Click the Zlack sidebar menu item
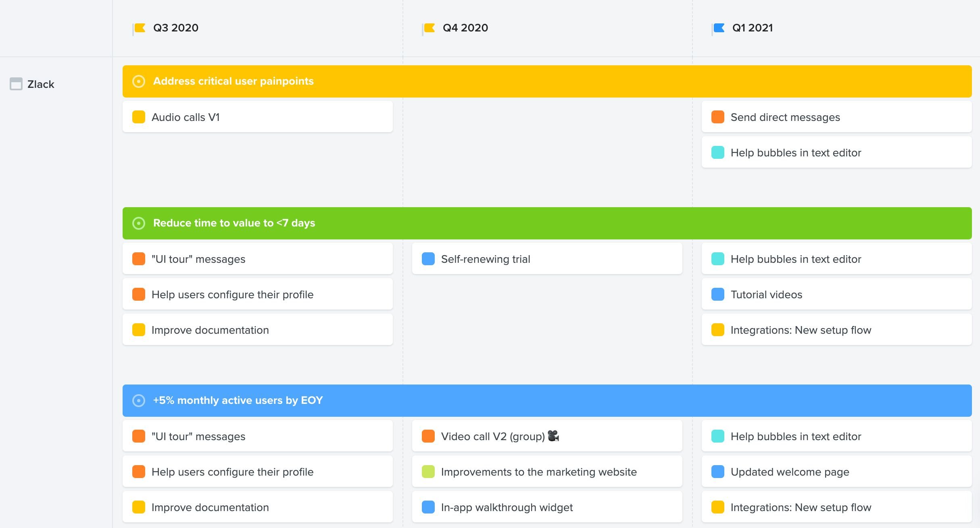 pos(40,83)
